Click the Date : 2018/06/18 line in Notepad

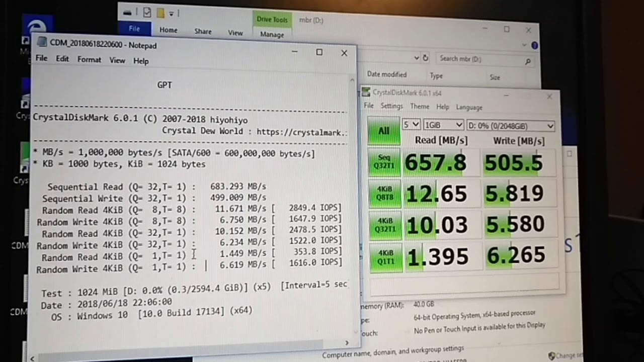(107, 304)
